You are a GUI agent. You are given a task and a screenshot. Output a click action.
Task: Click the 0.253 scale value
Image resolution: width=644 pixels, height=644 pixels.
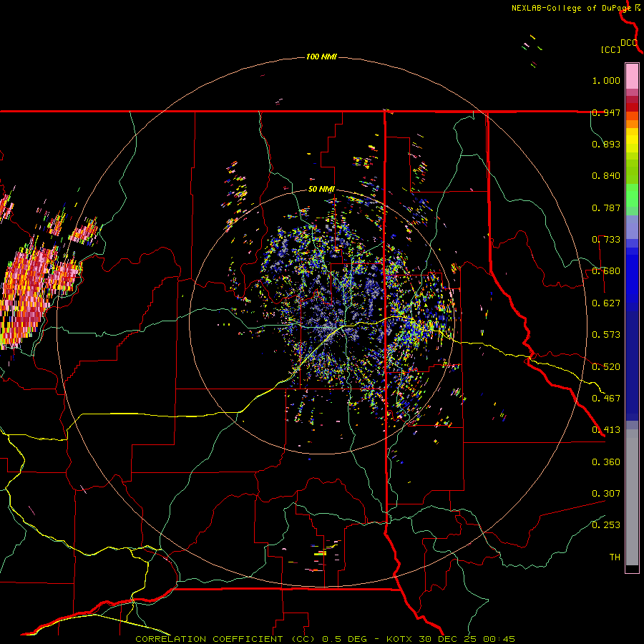point(606,525)
